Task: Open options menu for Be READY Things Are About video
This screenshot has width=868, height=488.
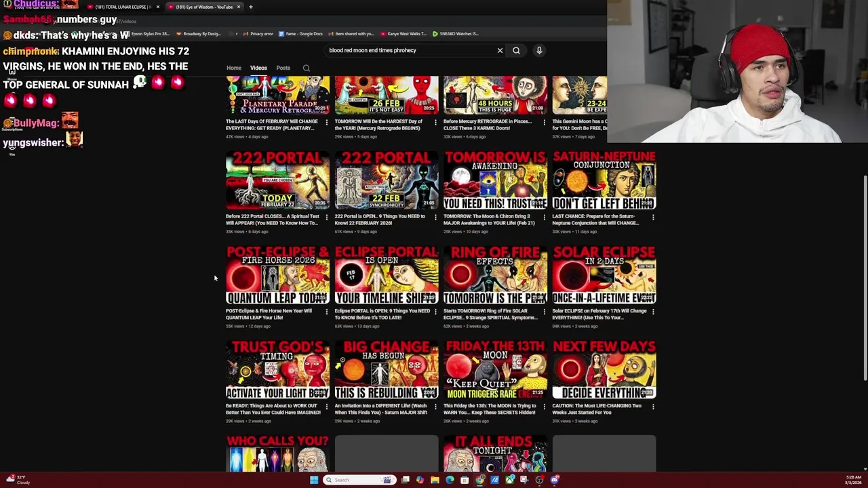Action: tap(326, 407)
